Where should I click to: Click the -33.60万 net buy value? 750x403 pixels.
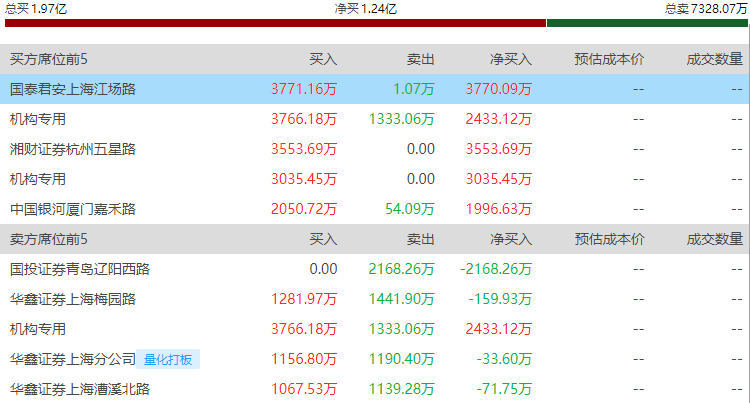click(504, 359)
